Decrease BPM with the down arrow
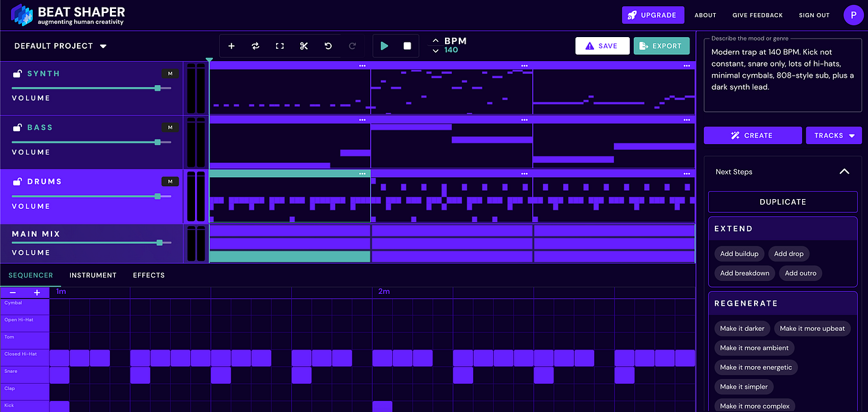 pos(435,51)
